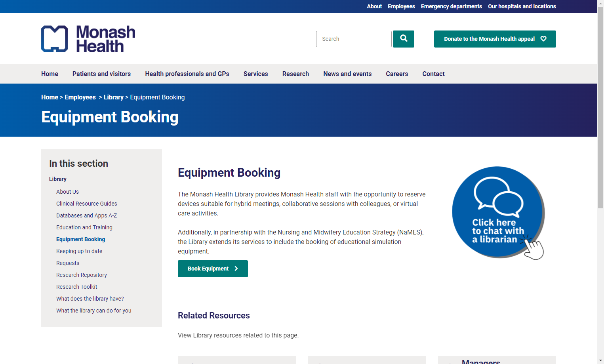Select Equipment Booking in the sidebar
Image resolution: width=604 pixels, height=364 pixels.
pos(81,239)
